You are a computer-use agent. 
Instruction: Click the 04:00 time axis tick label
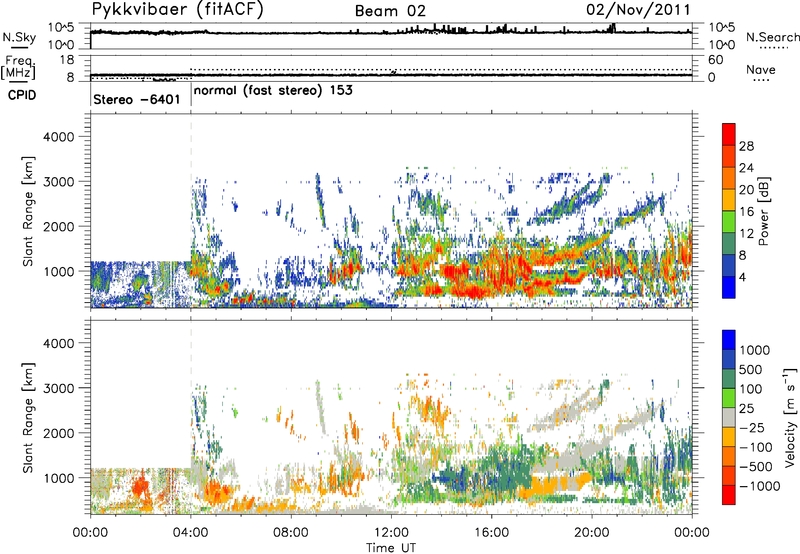pyautogui.click(x=191, y=533)
